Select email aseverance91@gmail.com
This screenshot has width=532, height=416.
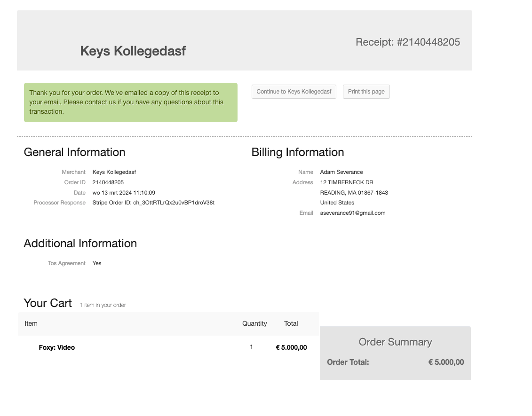coord(352,213)
